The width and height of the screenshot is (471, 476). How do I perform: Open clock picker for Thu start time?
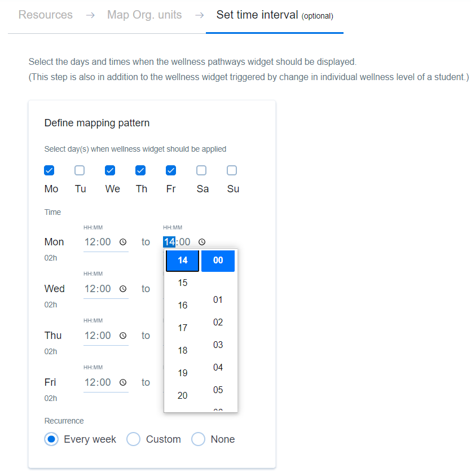[x=122, y=336]
